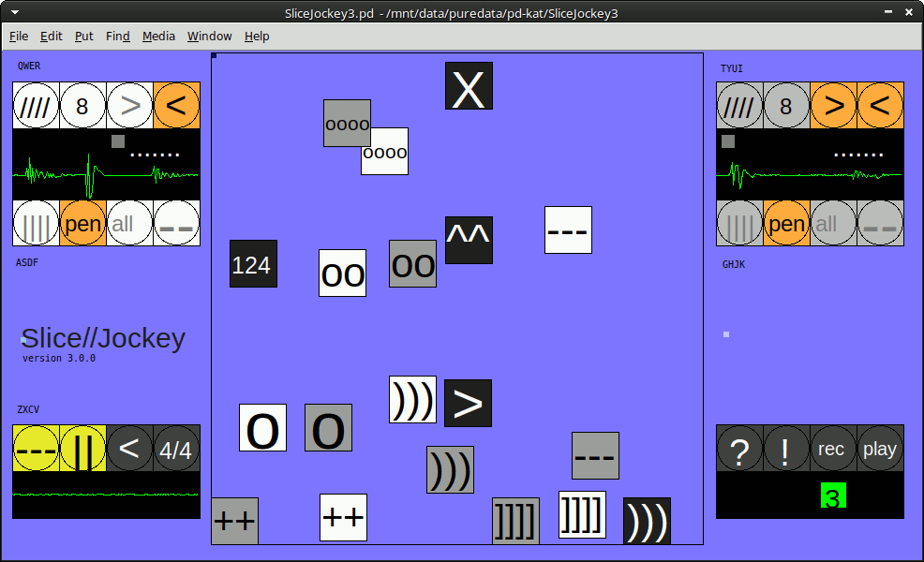
Task: Toggle the orange pen button in QWER panel
Action: pos(83,224)
